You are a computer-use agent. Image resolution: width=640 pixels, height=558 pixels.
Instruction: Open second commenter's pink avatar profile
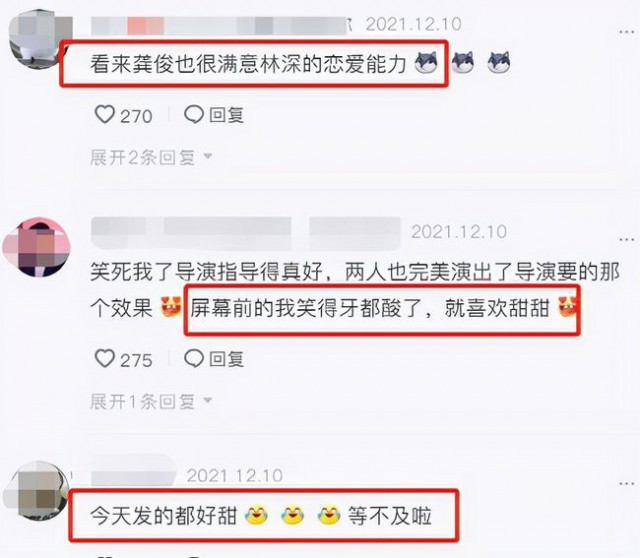[37, 247]
